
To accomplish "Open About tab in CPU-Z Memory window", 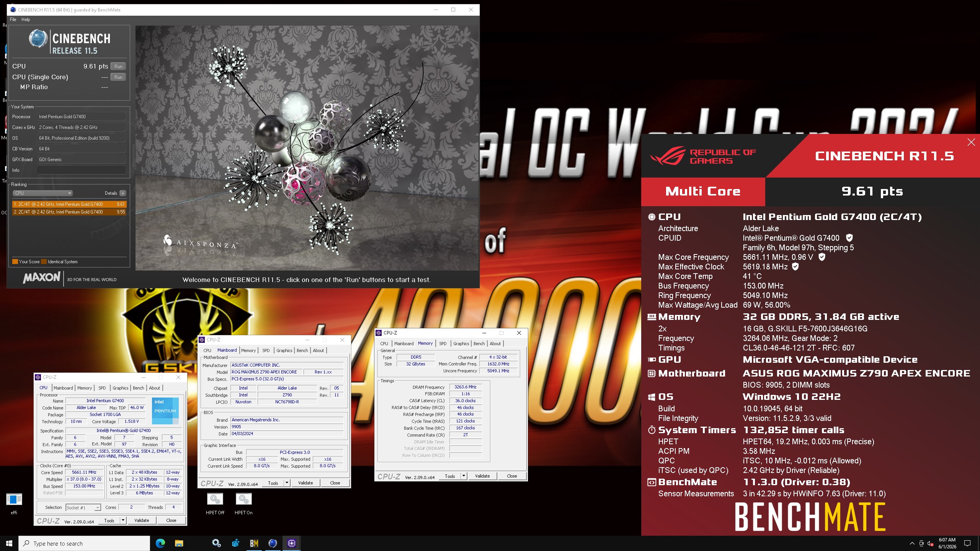I will point(495,344).
